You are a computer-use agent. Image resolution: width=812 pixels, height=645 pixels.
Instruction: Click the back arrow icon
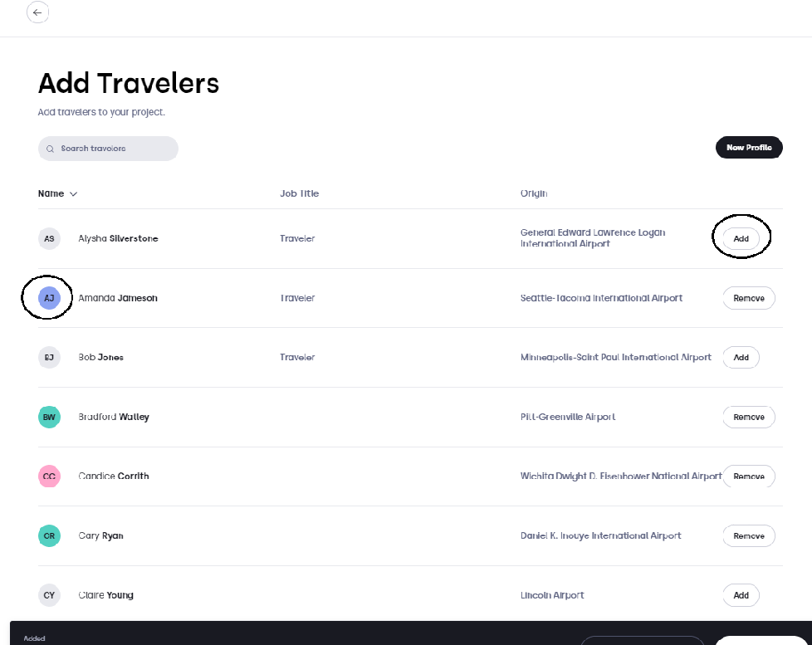point(37,12)
